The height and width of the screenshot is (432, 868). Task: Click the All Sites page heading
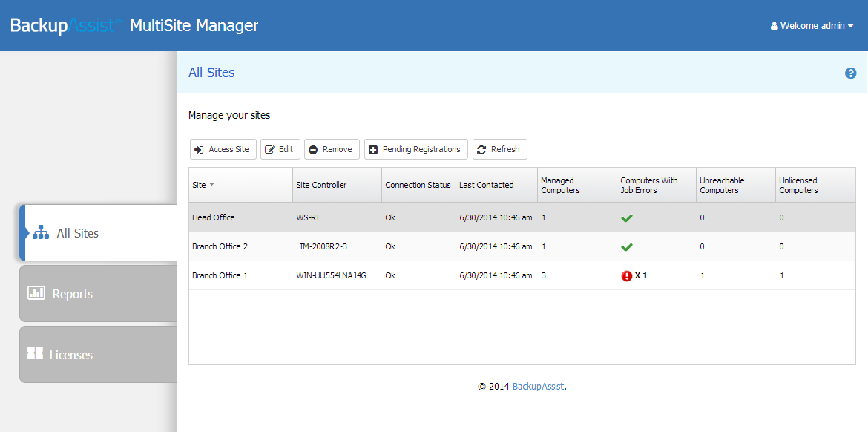tap(211, 73)
